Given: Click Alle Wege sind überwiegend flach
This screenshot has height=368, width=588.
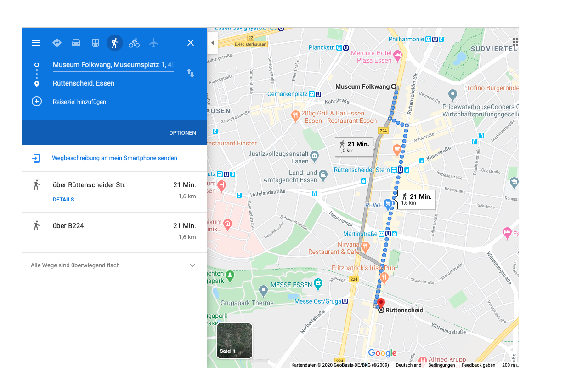Looking at the screenshot, I should pos(75,265).
